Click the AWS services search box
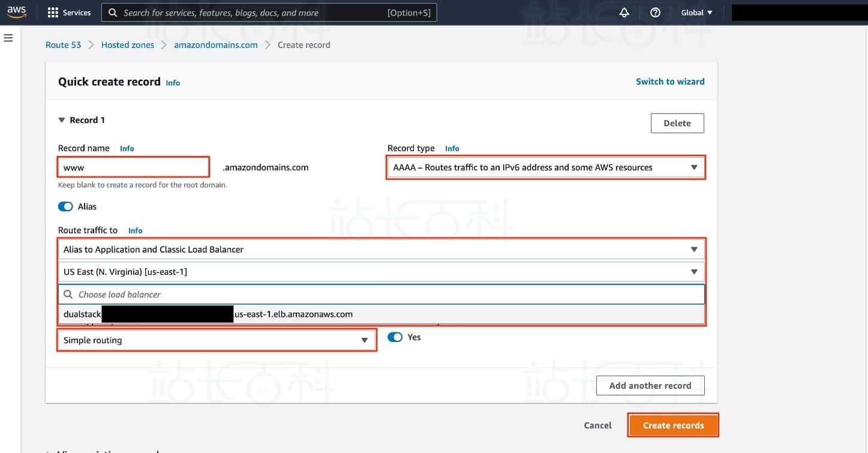The height and width of the screenshot is (453, 868). click(x=269, y=13)
